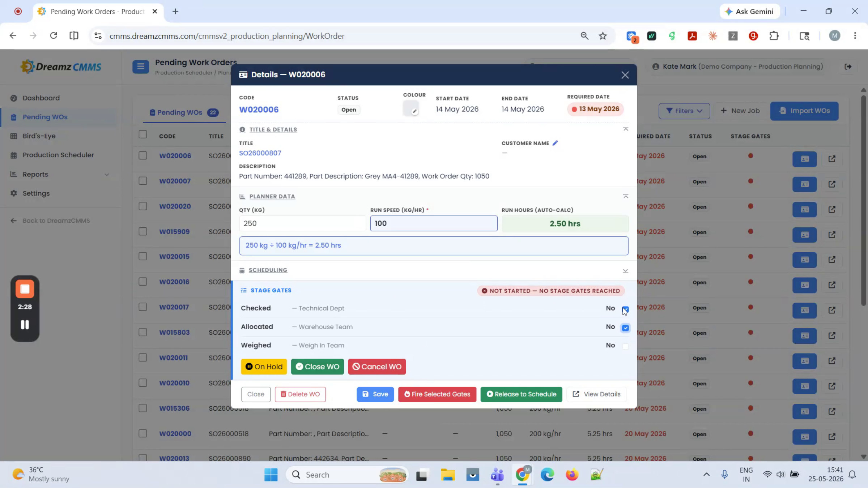Open Production Scheduler in sidebar
868x488 pixels.
[58, 155]
